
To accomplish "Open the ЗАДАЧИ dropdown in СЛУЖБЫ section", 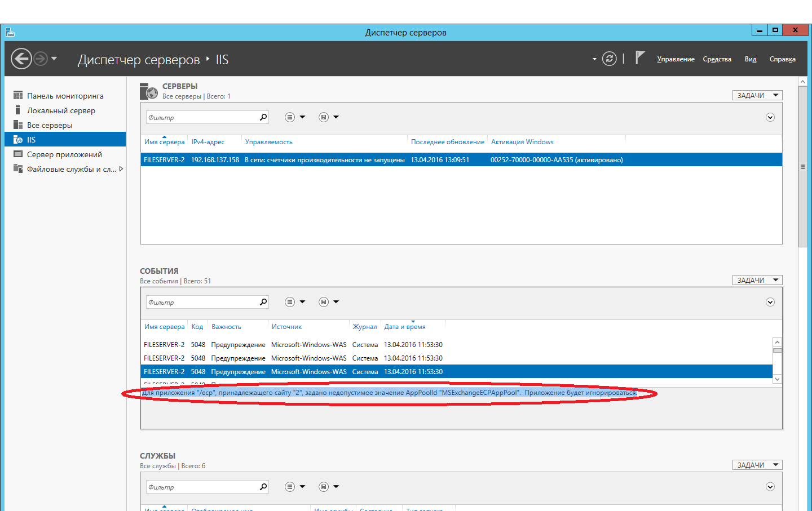I will click(757, 465).
